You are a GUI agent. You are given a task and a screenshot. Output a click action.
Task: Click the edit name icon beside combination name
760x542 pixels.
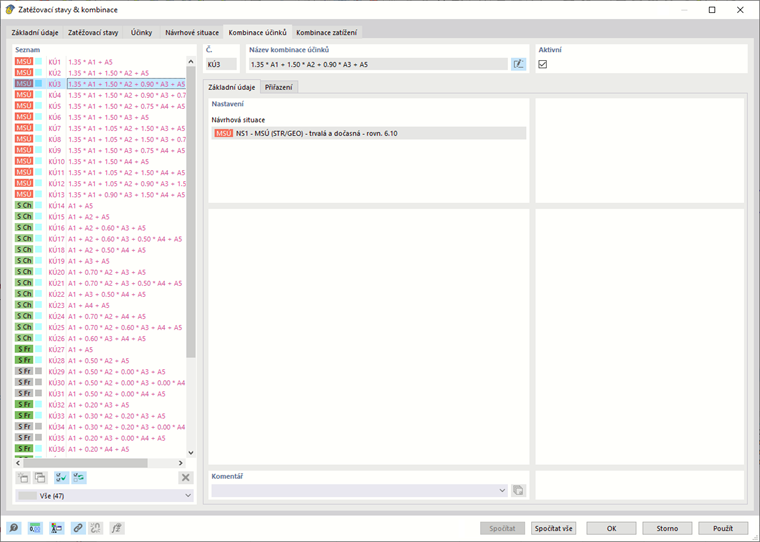coord(518,64)
